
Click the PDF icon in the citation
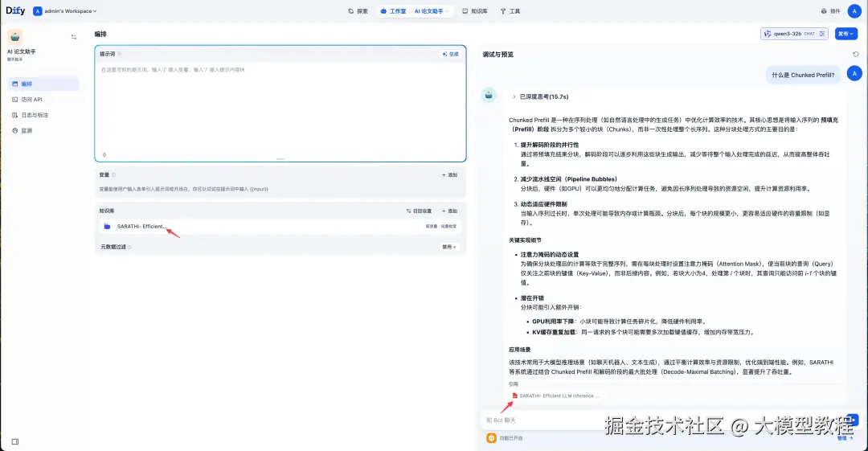click(x=515, y=396)
